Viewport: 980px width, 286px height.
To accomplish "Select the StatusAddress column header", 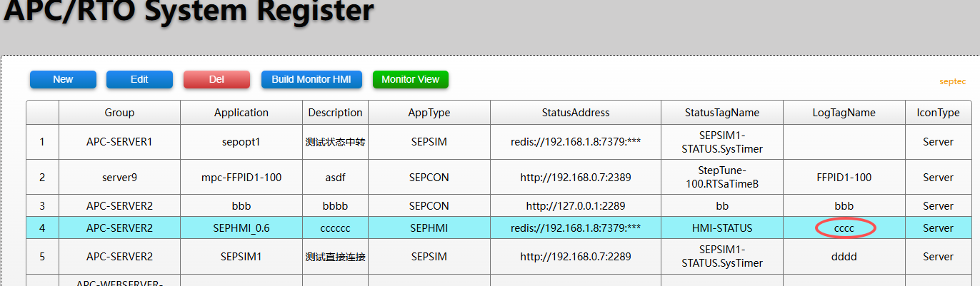I will pos(576,113).
